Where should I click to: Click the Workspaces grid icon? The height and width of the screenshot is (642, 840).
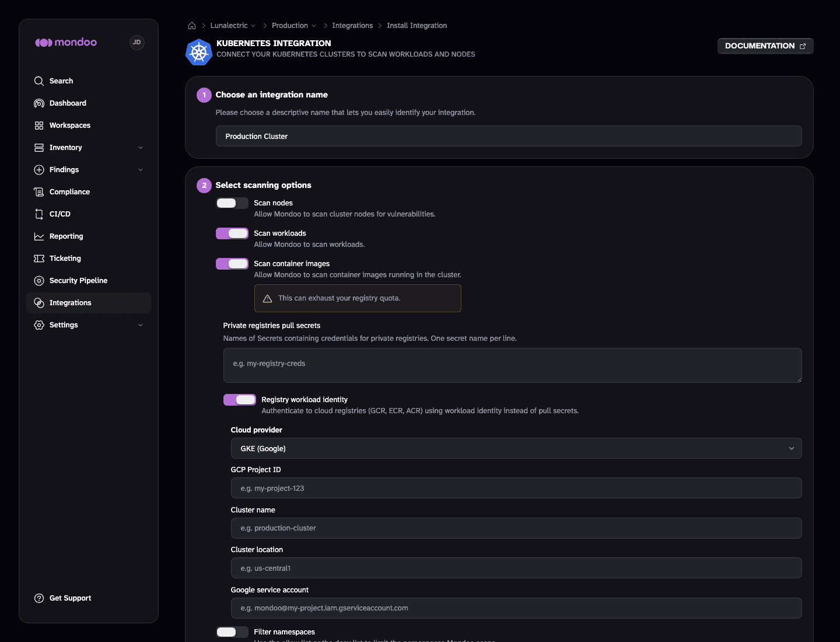coord(39,125)
